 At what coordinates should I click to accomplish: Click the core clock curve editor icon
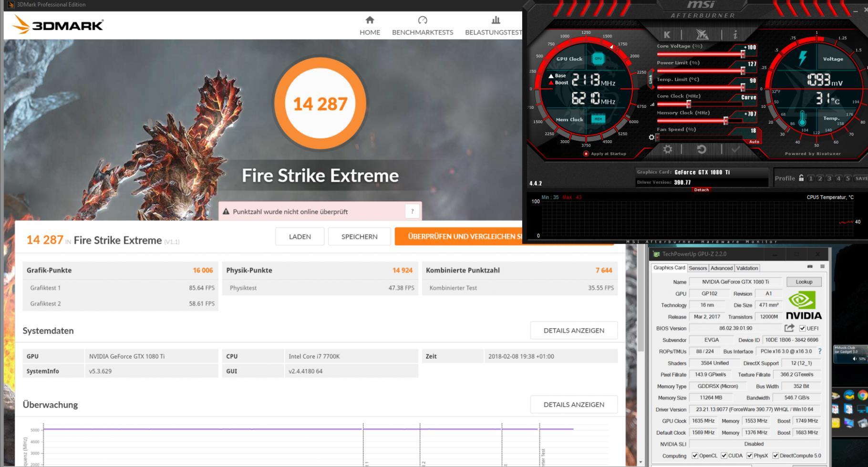pyautogui.click(x=652, y=104)
